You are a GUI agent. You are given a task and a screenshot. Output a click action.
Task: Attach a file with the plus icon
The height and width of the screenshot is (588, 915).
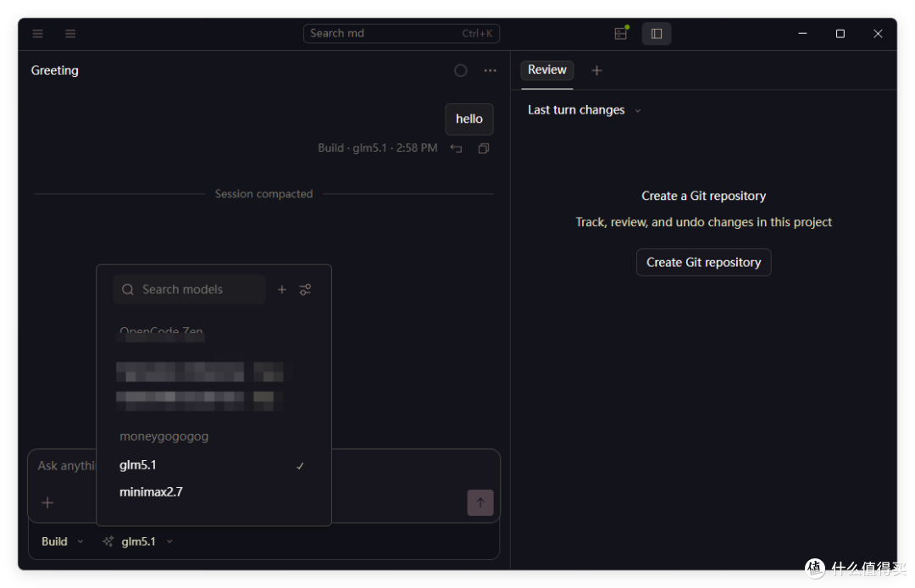click(x=47, y=502)
